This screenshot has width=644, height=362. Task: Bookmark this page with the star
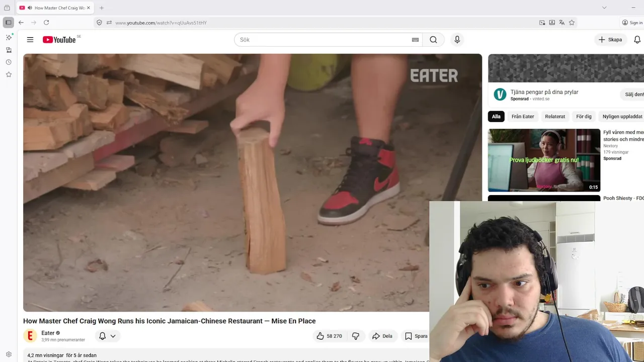[572, 23]
